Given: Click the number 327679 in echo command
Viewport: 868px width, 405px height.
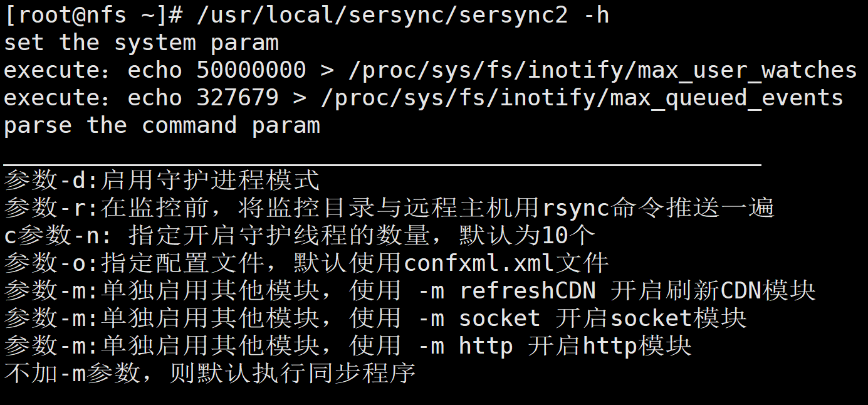Looking at the screenshot, I should click(x=238, y=98).
